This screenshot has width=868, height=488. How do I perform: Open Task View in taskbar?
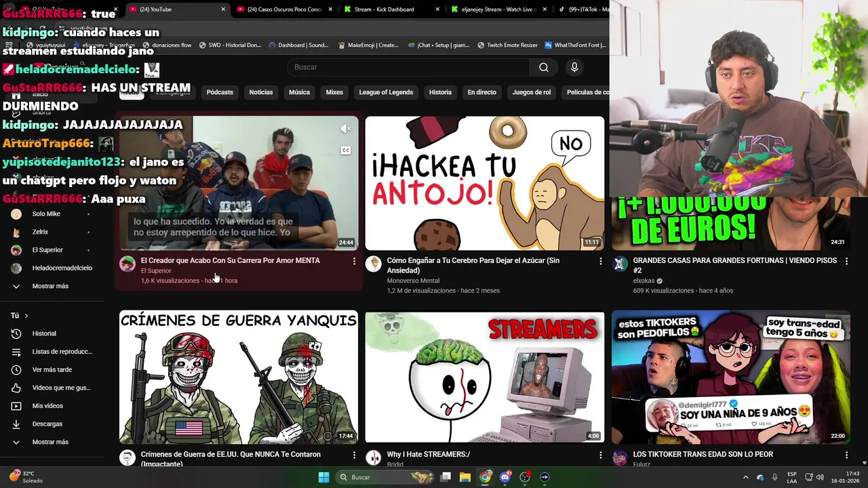point(446,477)
